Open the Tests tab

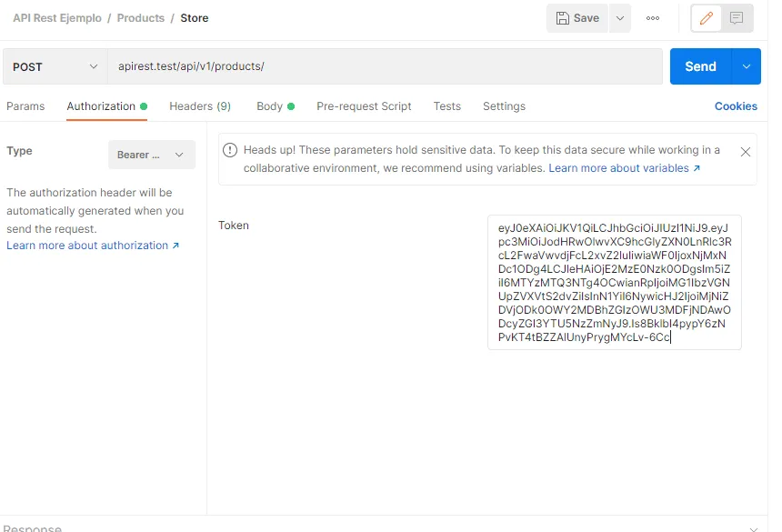click(446, 106)
